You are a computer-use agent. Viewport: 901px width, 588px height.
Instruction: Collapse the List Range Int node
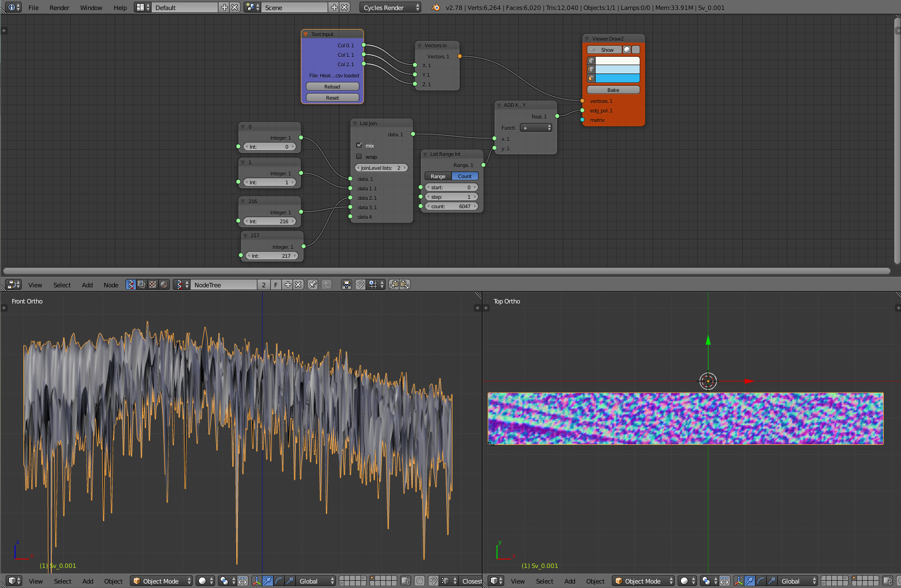point(425,154)
